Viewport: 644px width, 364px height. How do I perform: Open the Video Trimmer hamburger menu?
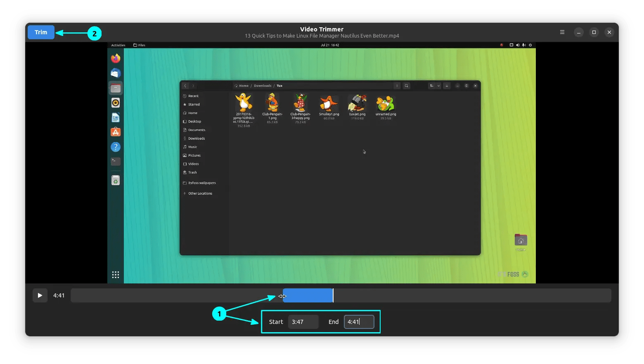click(x=562, y=32)
